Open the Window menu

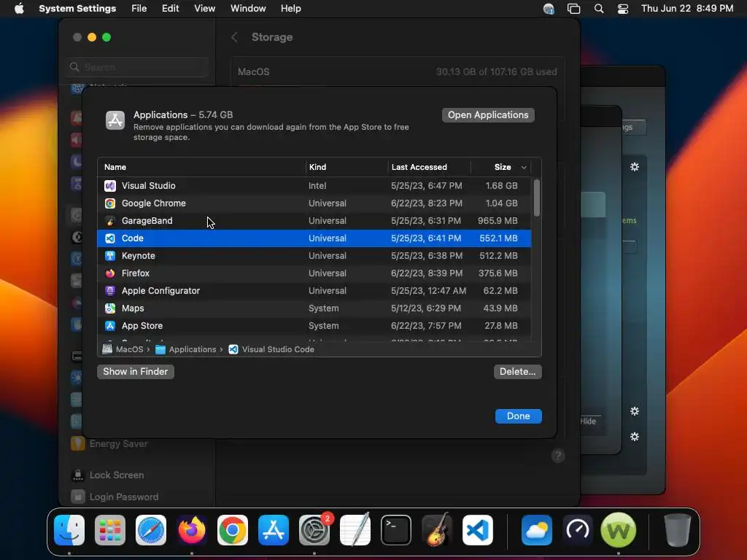tap(248, 9)
